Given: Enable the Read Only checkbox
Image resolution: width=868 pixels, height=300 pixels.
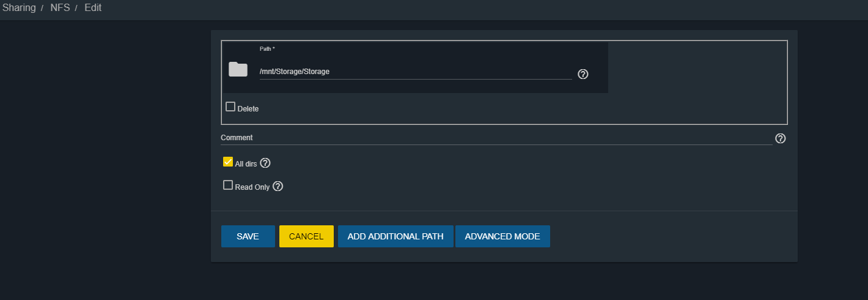Looking at the screenshot, I should point(228,185).
